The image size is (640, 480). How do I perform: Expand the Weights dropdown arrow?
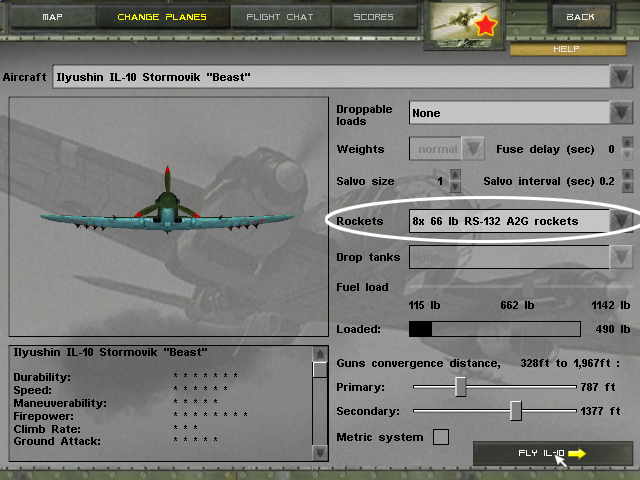(473, 149)
